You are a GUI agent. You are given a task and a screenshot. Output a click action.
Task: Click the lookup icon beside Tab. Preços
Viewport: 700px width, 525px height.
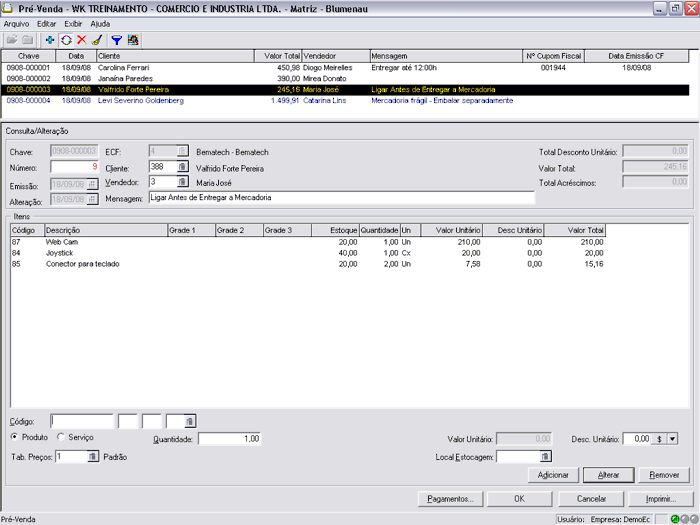click(x=93, y=456)
